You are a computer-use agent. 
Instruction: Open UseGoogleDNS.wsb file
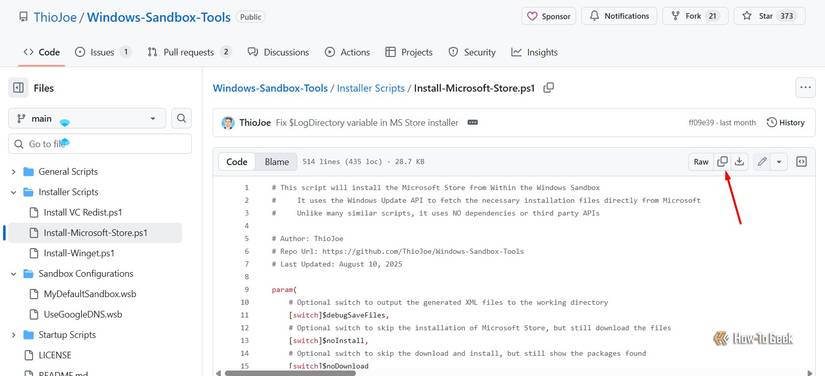(x=83, y=314)
